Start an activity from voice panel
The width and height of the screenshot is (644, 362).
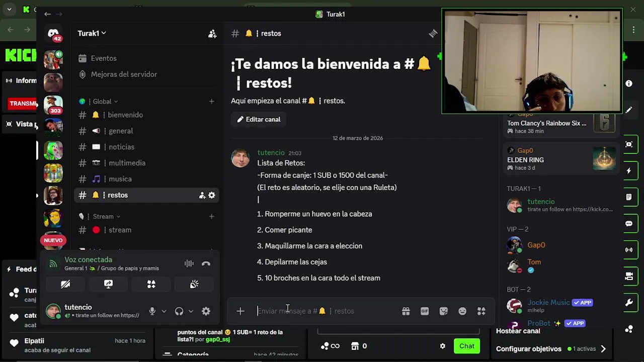click(151, 284)
